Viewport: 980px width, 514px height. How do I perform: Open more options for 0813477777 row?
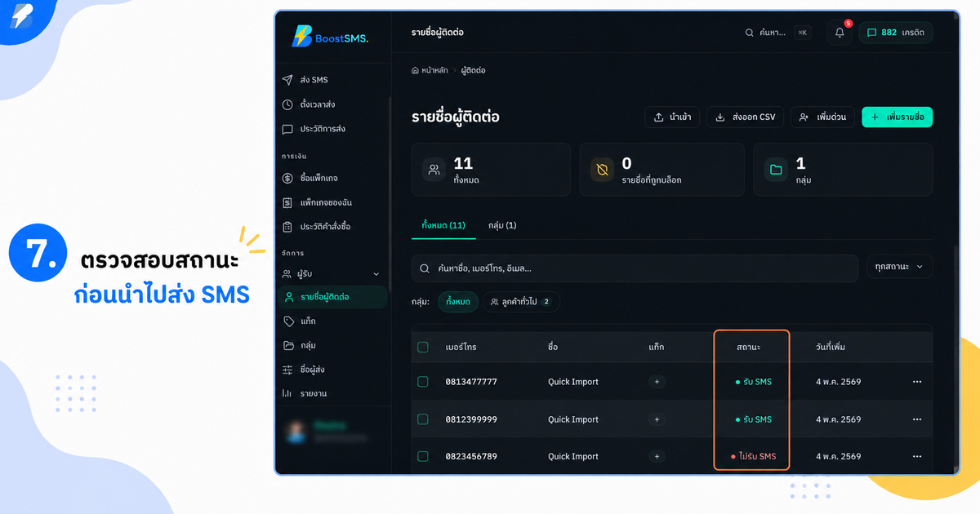(917, 382)
